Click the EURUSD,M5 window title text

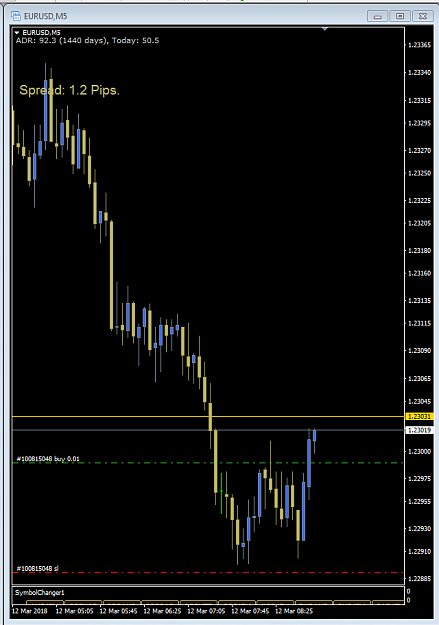[45, 16]
